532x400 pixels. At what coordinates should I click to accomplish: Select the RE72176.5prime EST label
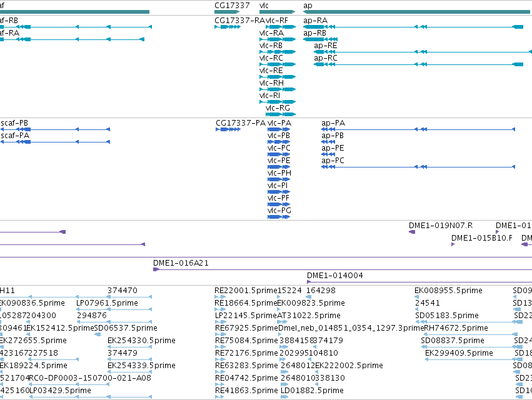(x=246, y=353)
